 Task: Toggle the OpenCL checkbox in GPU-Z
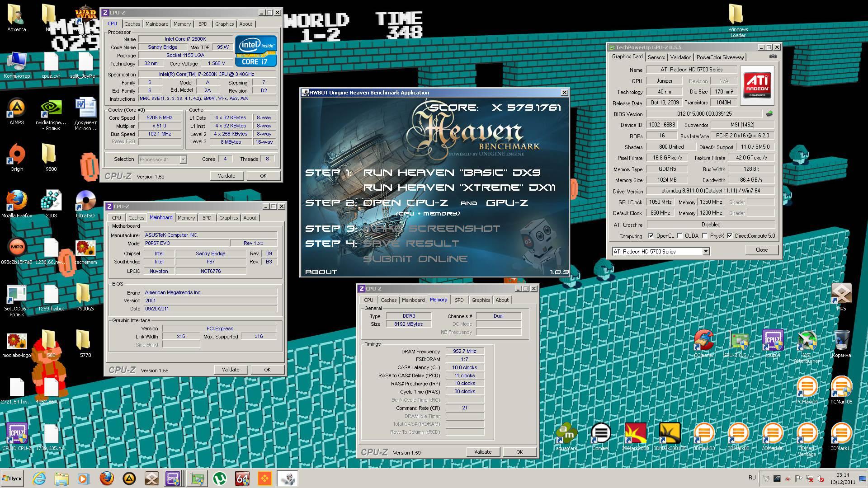coord(651,236)
